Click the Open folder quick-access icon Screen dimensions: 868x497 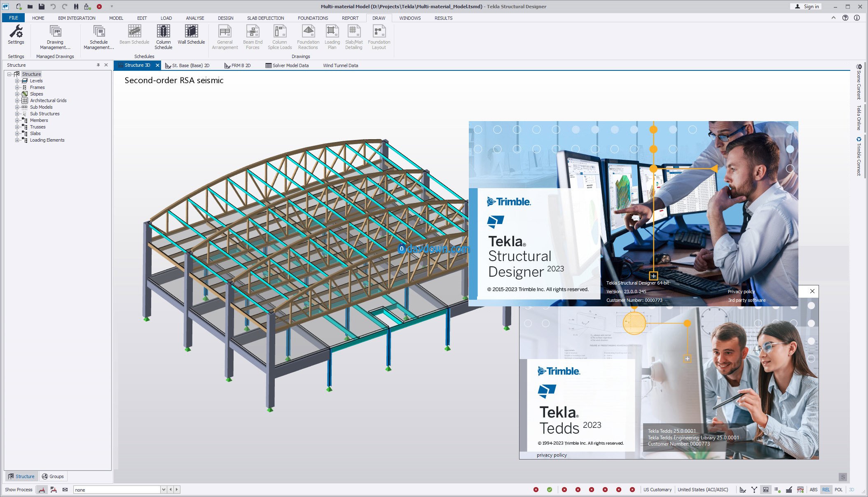(x=30, y=7)
